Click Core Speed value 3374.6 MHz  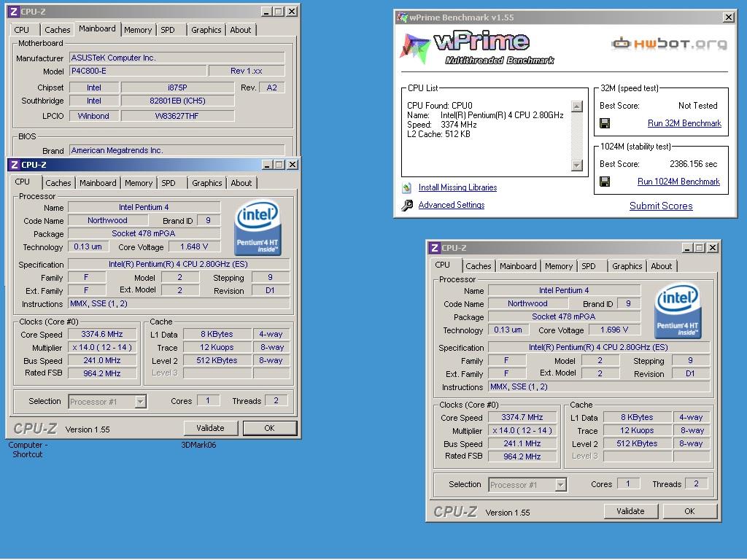[102, 334]
